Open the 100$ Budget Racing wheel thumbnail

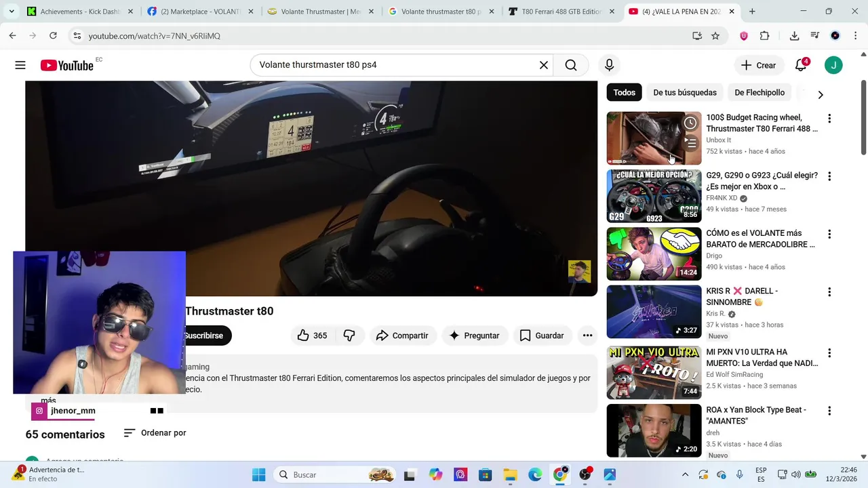pyautogui.click(x=654, y=138)
